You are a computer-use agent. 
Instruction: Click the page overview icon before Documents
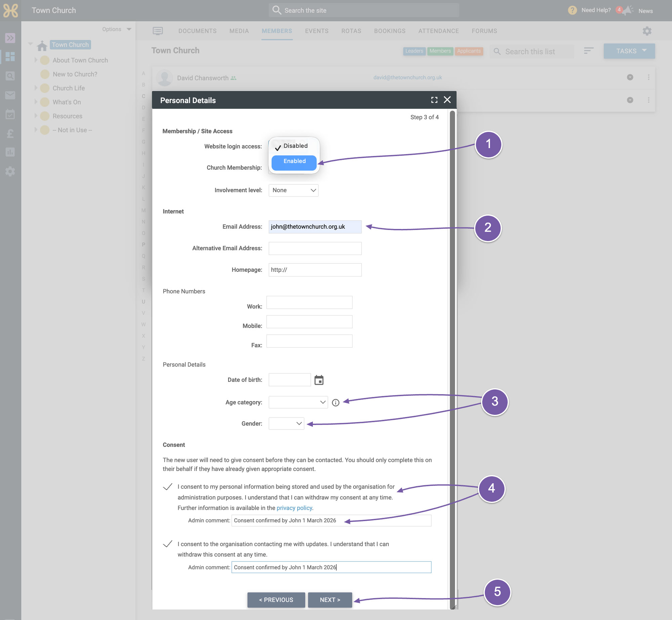tap(158, 31)
